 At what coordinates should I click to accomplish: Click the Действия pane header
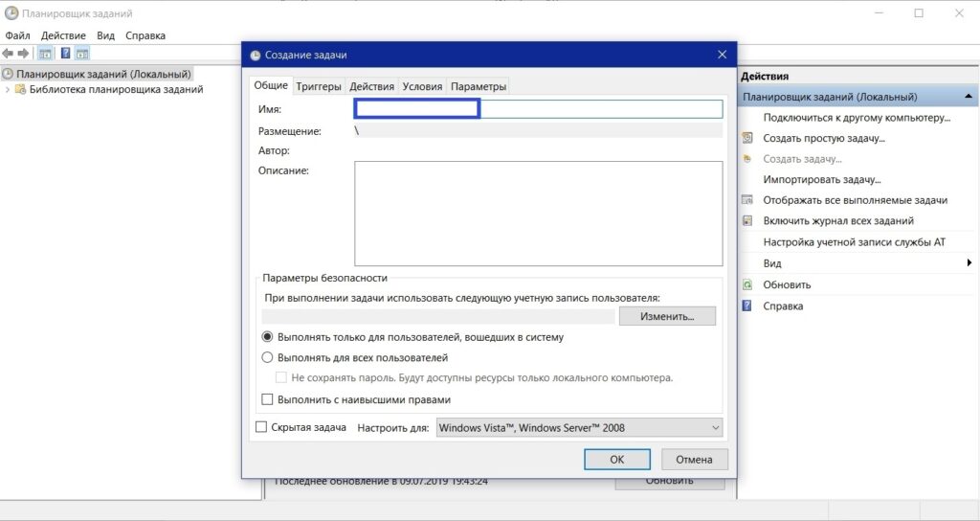coord(765,77)
